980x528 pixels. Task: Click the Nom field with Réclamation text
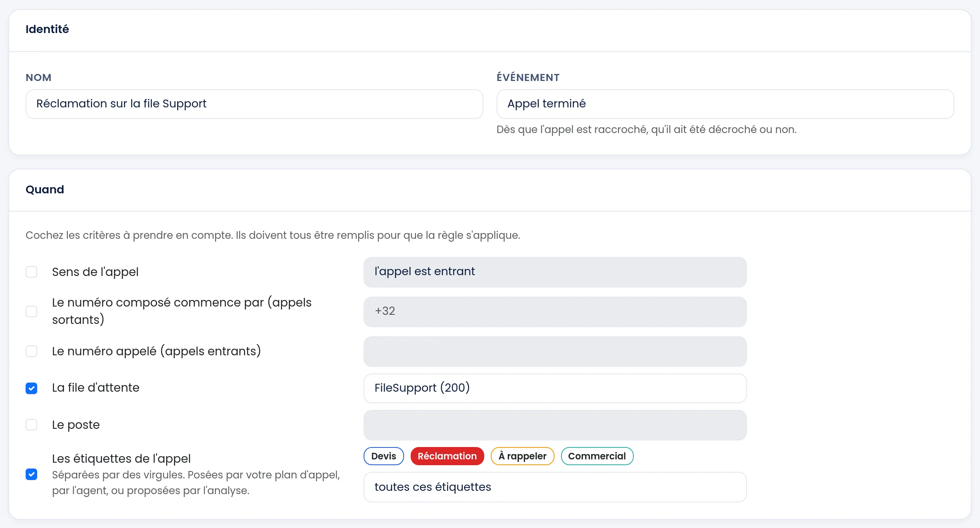coord(254,104)
